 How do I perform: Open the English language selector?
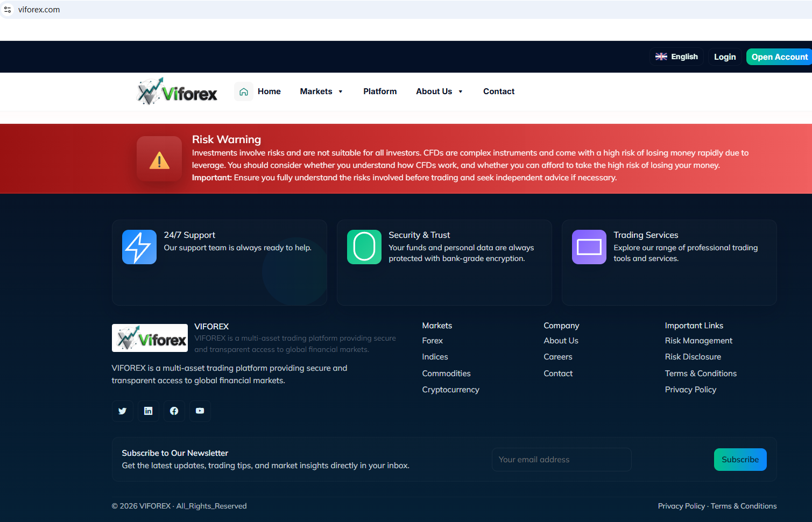676,57
